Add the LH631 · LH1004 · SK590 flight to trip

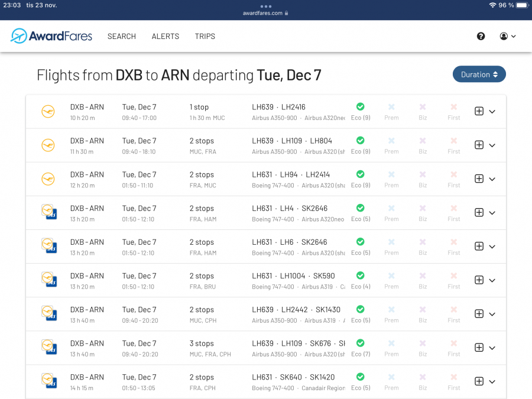[x=479, y=280]
